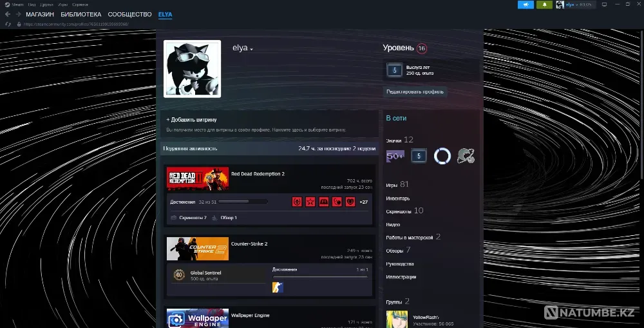Click the lock icon beside the URL
Image resolution: width=644 pixels, height=328 pixels.
(x=19, y=24)
